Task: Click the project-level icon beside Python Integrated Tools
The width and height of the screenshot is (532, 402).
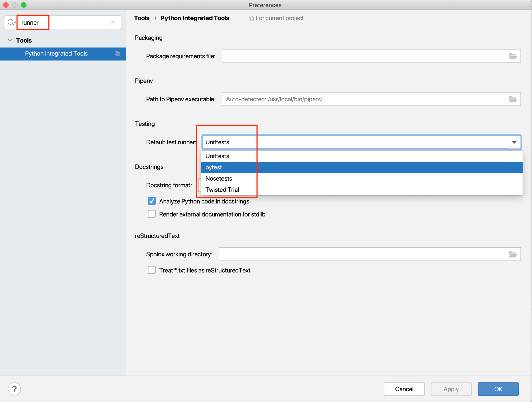Action: (x=117, y=54)
